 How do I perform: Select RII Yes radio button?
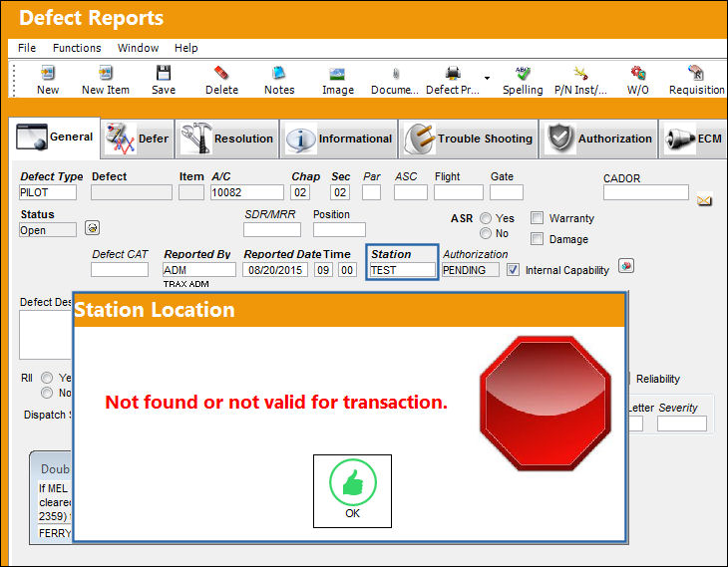point(47,378)
